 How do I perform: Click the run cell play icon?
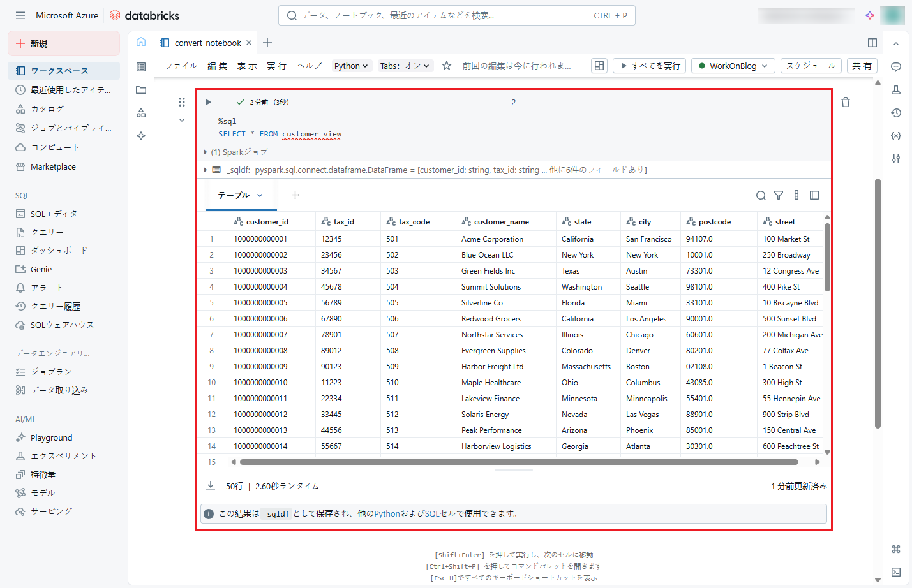point(208,102)
